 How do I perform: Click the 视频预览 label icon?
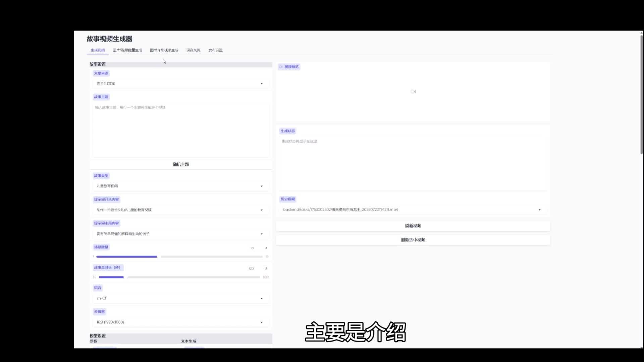(281, 67)
